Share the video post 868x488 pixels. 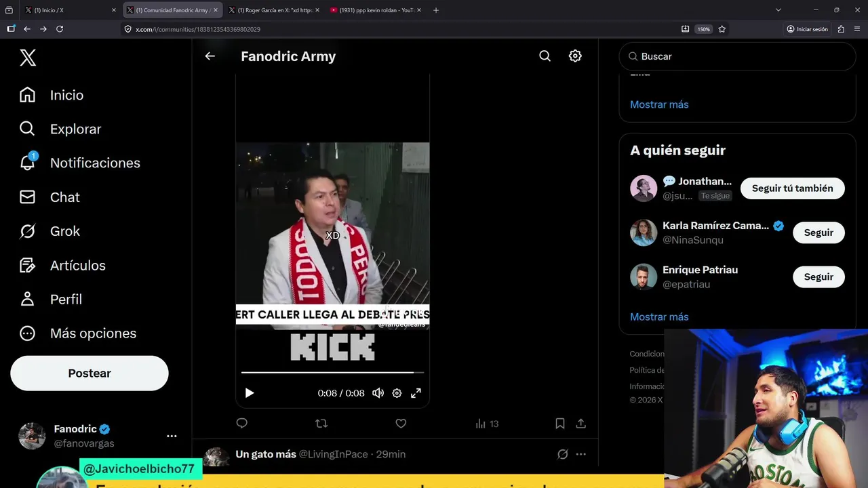580,424
